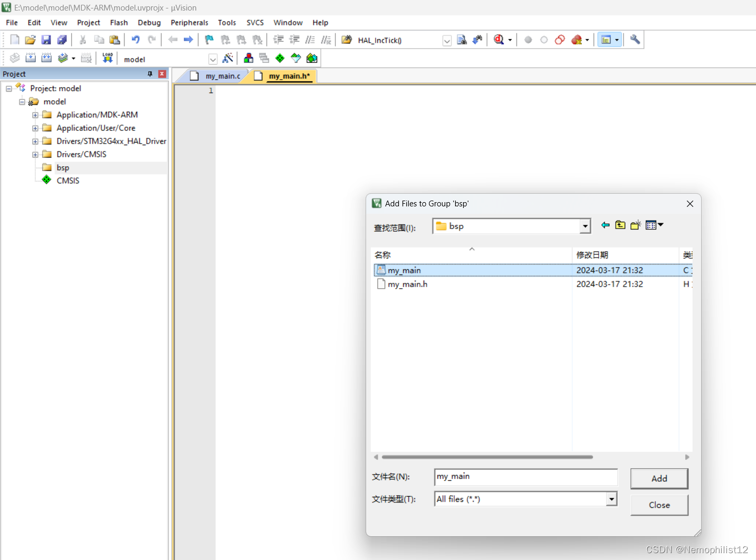Open Manage Project Items colored blocks icon
Viewport: 756px width, 560px height.
(248, 58)
